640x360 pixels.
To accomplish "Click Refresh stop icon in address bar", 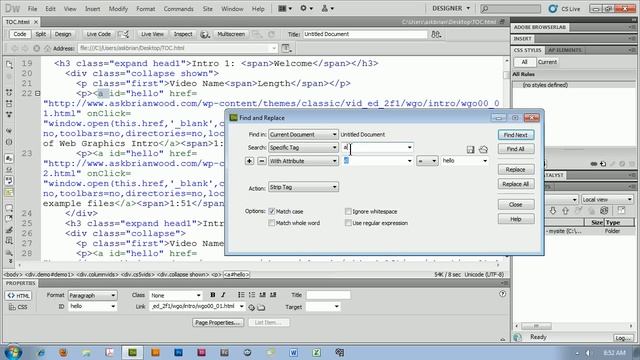I will [x=36, y=48].
